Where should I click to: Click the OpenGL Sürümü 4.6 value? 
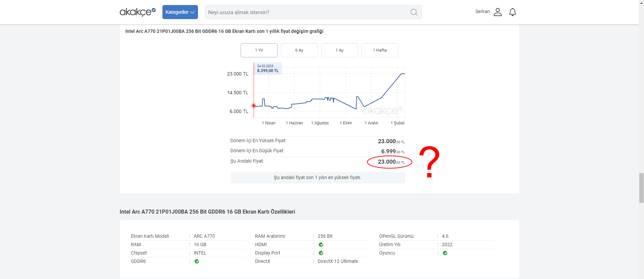click(445, 236)
